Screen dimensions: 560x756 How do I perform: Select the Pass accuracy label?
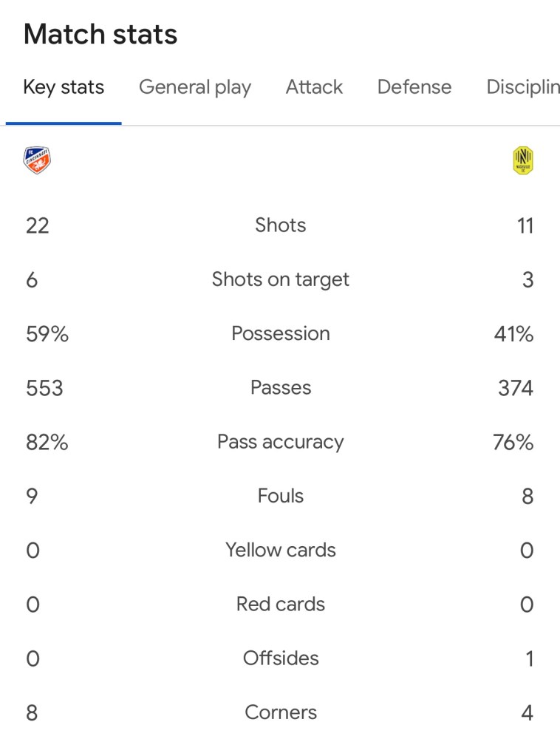pyautogui.click(x=281, y=442)
